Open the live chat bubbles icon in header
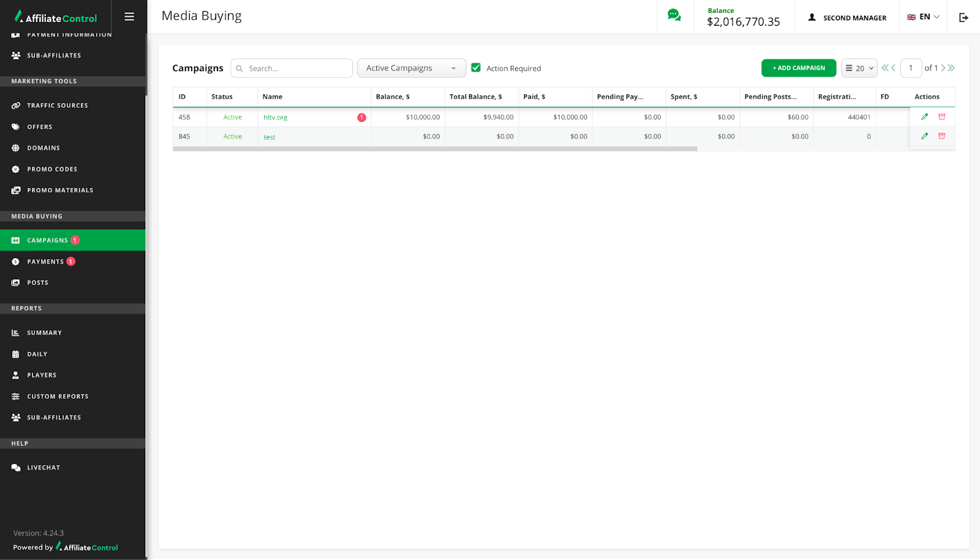The image size is (980, 560). click(x=674, y=16)
